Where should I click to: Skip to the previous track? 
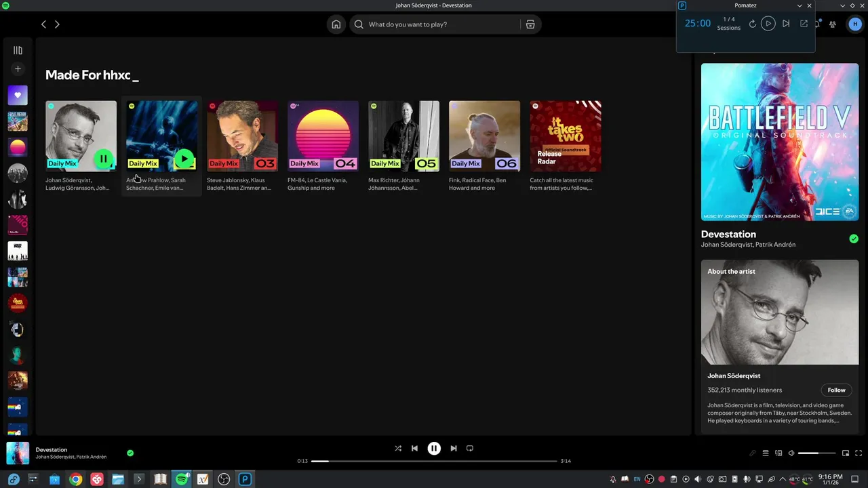[x=414, y=448]
